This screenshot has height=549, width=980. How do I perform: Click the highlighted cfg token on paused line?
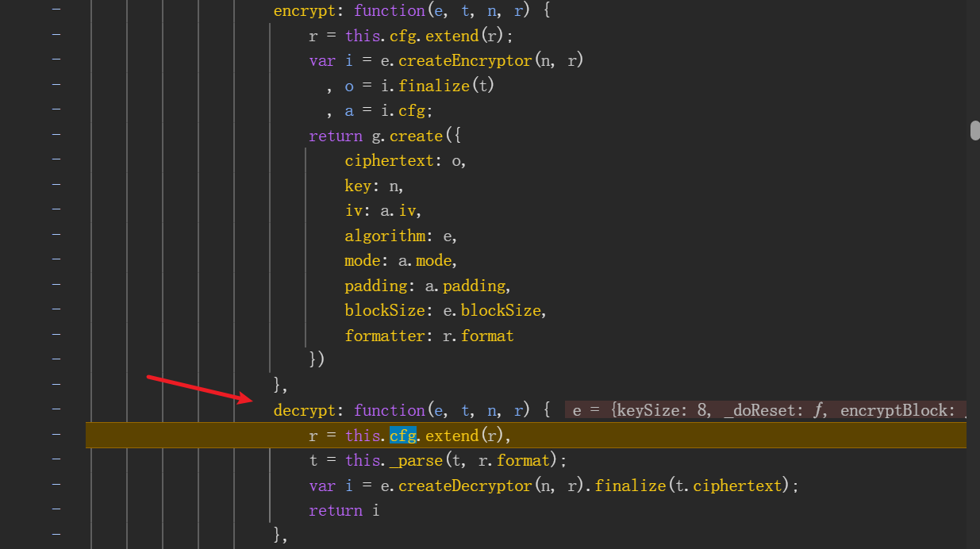(403, 436)
